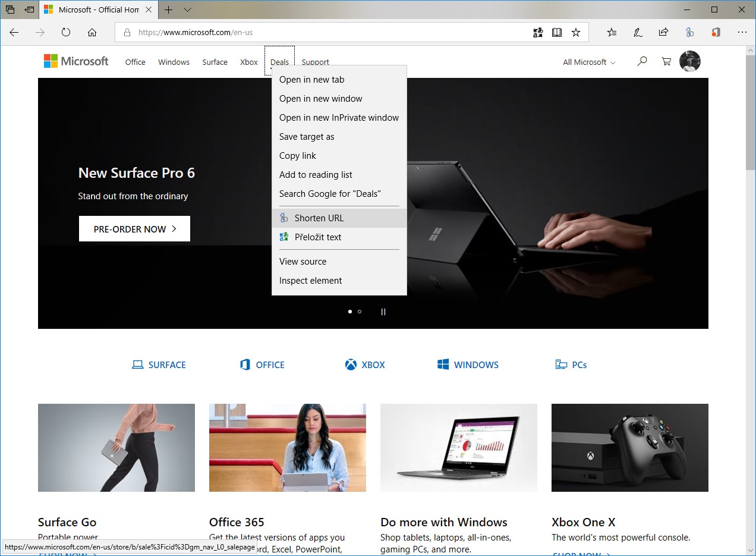This screenshot has height=556, width=756.
Task: Choose "View source"
Action: 339,262
